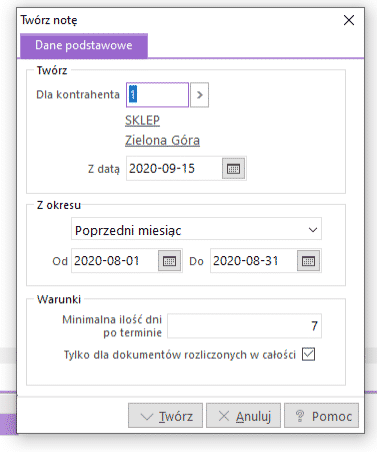Screen dimensions: 377x452
Task: Click the Minimalna ilość dni field
Action: click(244, 326)
